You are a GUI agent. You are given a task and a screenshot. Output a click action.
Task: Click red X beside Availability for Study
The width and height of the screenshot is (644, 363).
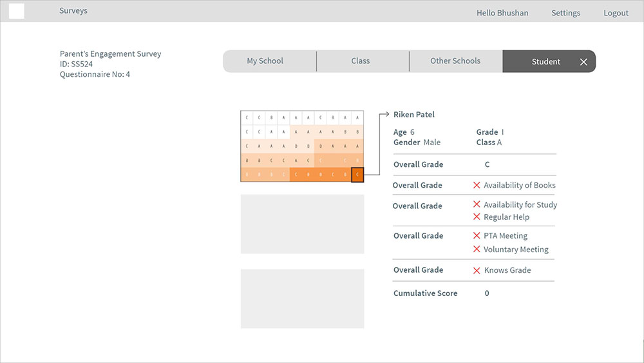477,204
